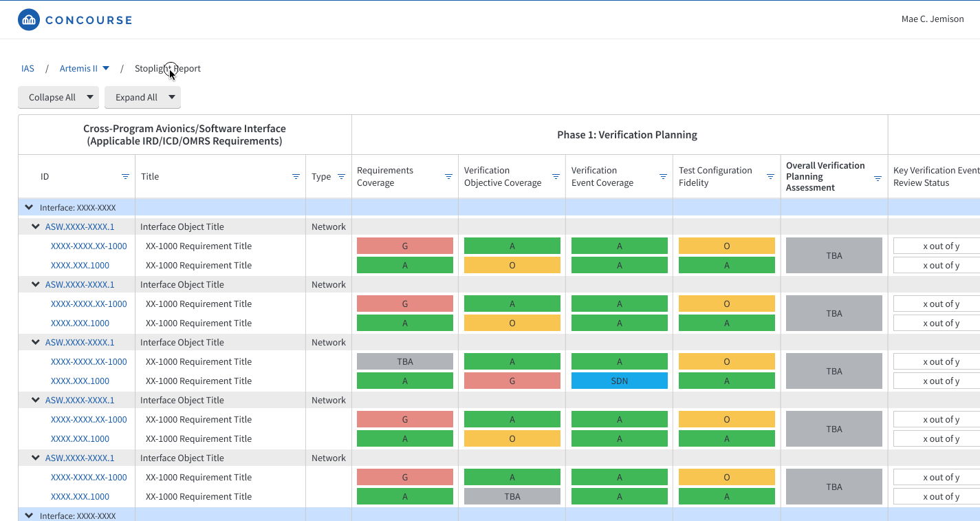
Task: Collapse the ASW group containing the SDN cell
Action: [34, 342]
